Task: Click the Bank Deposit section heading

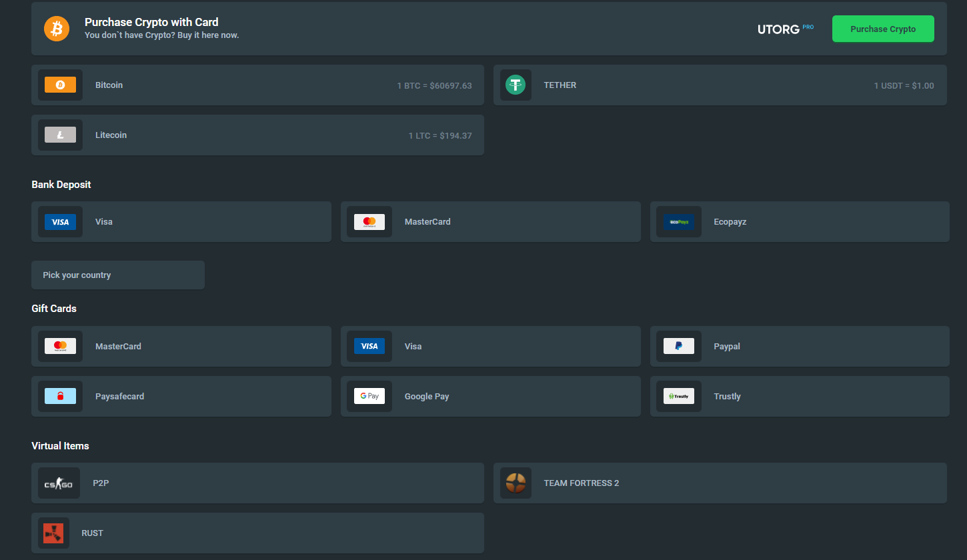Action: pyautogui.click(x=61, y=184)
